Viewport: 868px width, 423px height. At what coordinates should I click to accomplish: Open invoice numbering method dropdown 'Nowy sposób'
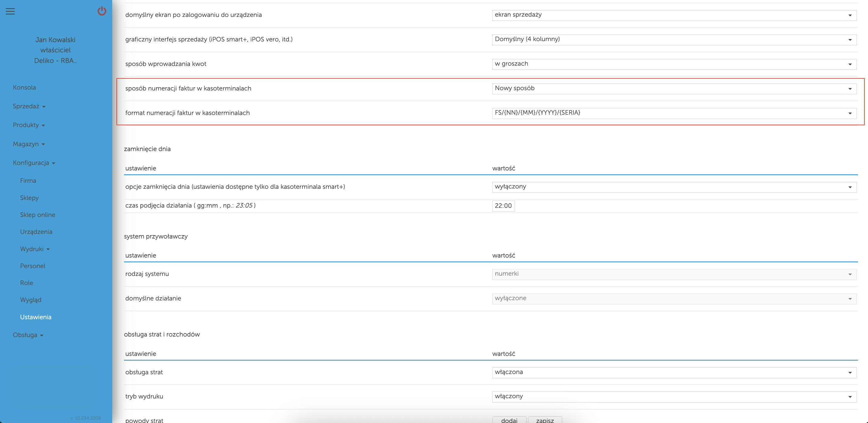tap(674, 89)
